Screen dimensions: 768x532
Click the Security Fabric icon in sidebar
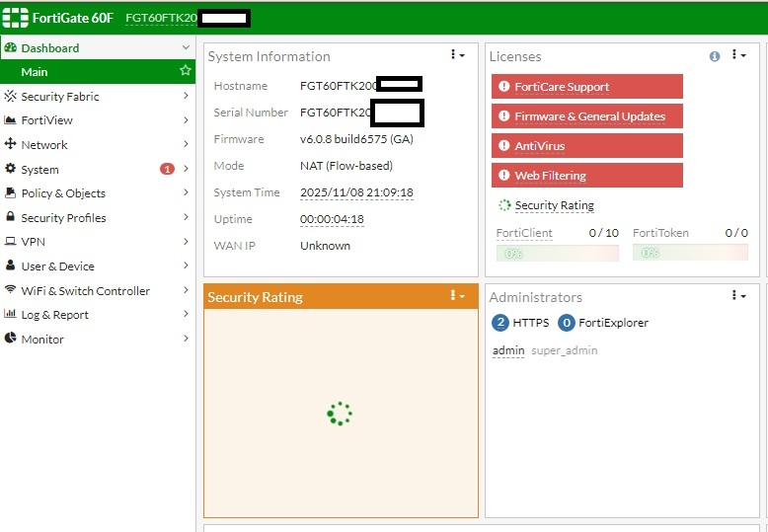click(x=10, y=96)
